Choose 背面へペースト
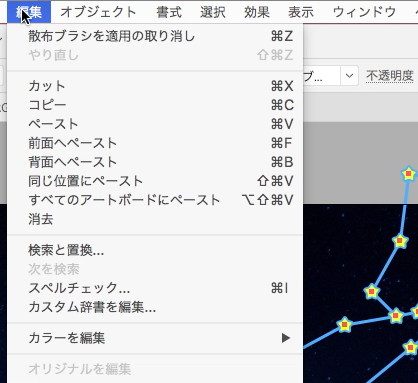This screenshot has height=383, width=418. 155,162
